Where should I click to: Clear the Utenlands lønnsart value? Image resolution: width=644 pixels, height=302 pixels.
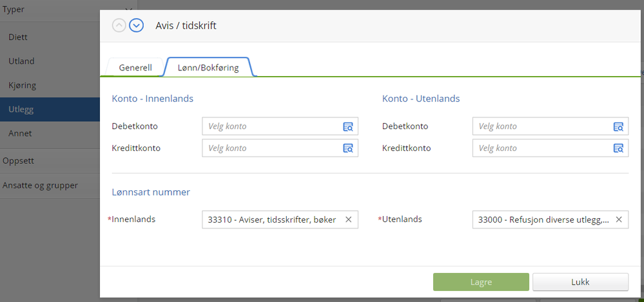tap(619, 219)
